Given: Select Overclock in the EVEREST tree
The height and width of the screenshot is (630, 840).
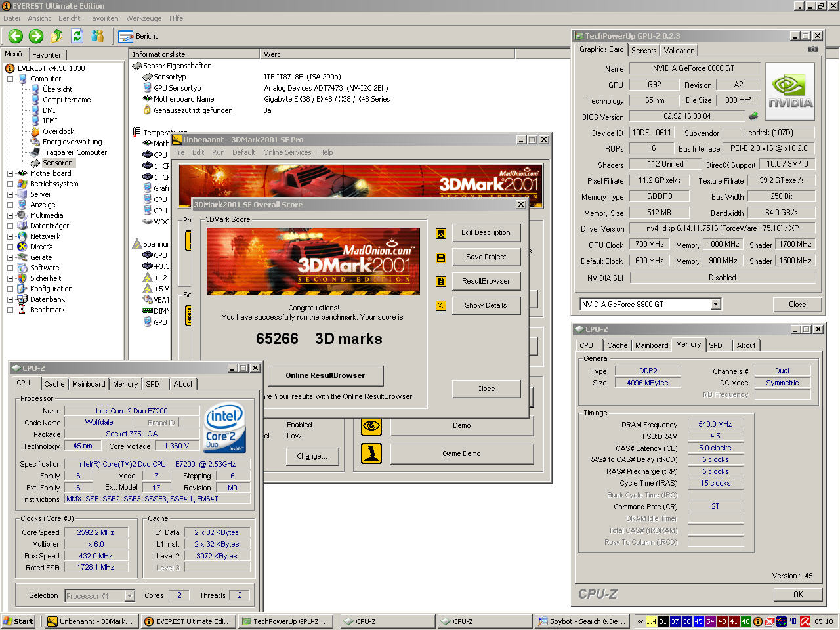Looking at the screenshot, I should [x=58, y=131].
